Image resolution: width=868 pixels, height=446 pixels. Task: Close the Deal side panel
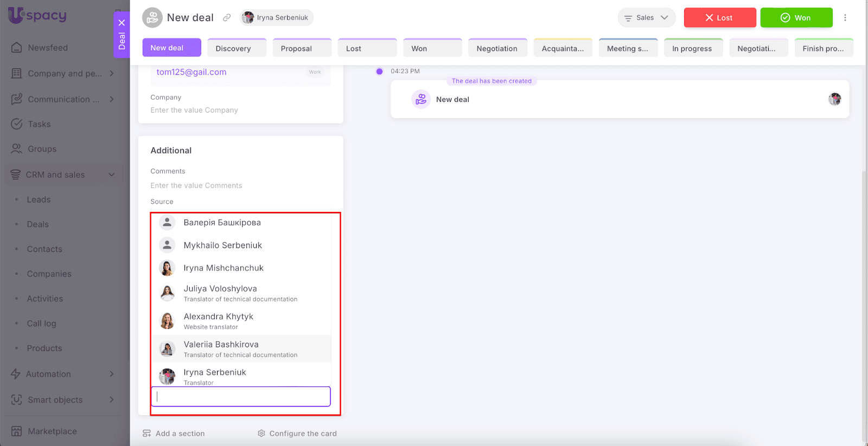pyautogui.click(x=122, y=23)
